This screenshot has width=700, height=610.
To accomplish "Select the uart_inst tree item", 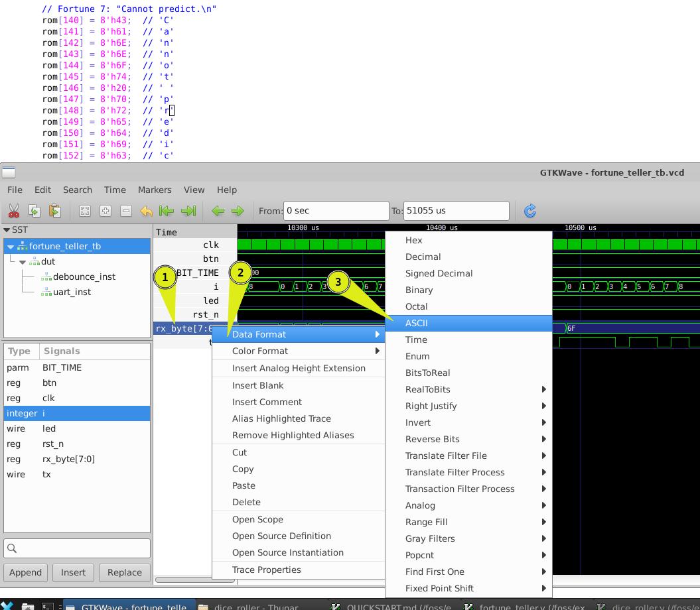I will 72,292.
